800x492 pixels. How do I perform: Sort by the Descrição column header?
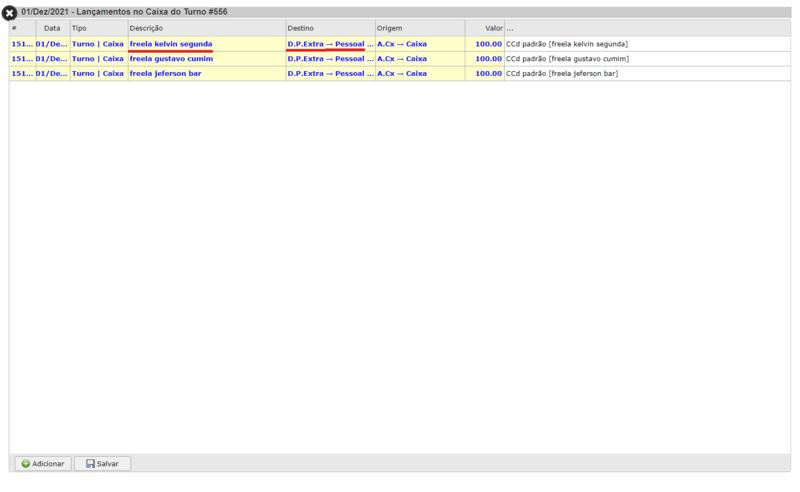point(207,28)
